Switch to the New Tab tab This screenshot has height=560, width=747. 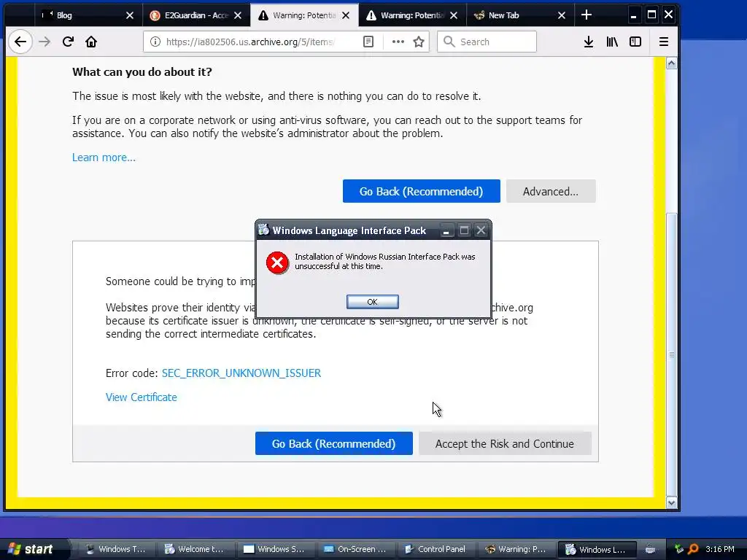[519, 15]
